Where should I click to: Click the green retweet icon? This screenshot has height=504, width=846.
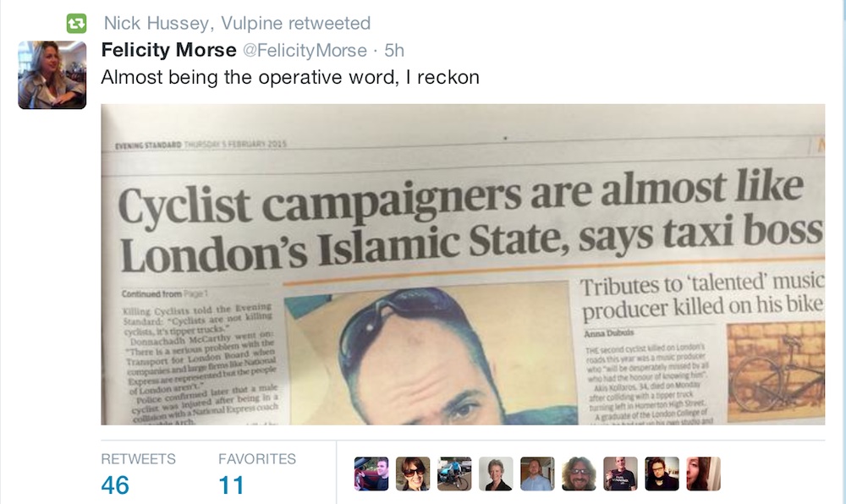tap(76, 23)
